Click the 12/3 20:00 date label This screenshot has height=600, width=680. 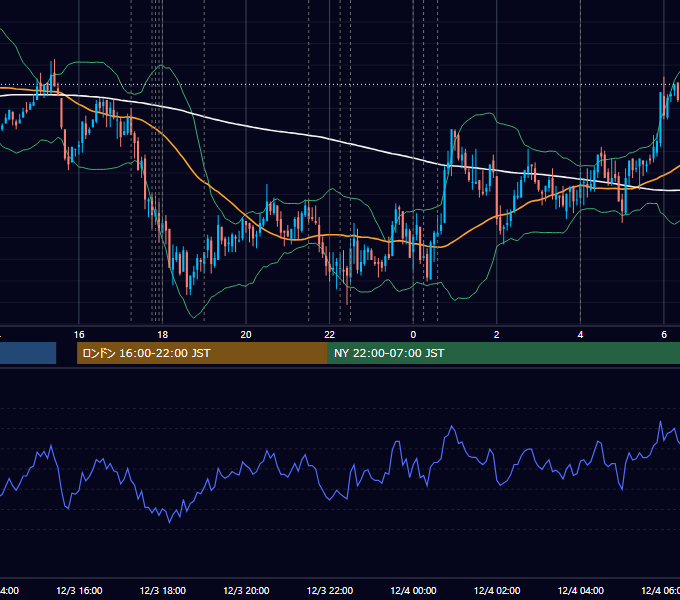click(x=246, y=590)
